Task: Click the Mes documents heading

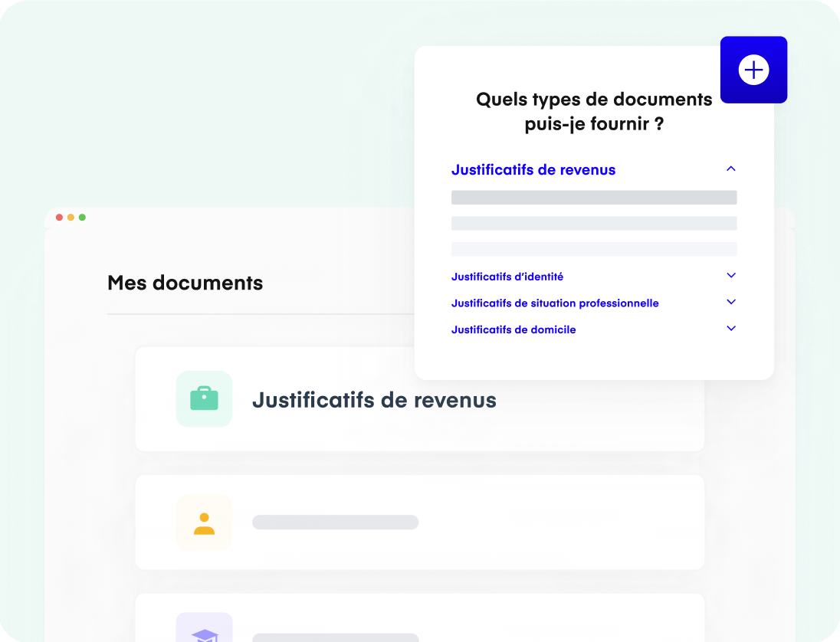Action: click(185, 283)
